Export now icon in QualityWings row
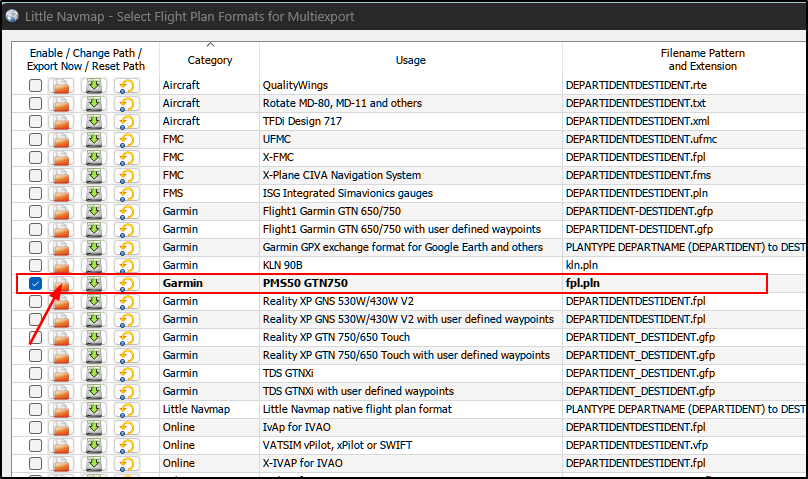Screen dimensions: 808x479 [x=94, y=85]
